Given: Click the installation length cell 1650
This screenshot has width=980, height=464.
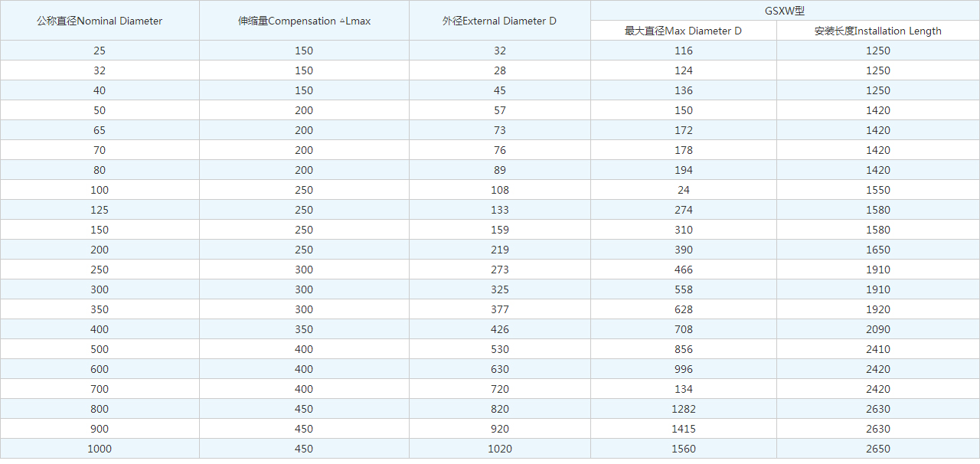Looking at the screenshot, I should click(x=877, y=250).
